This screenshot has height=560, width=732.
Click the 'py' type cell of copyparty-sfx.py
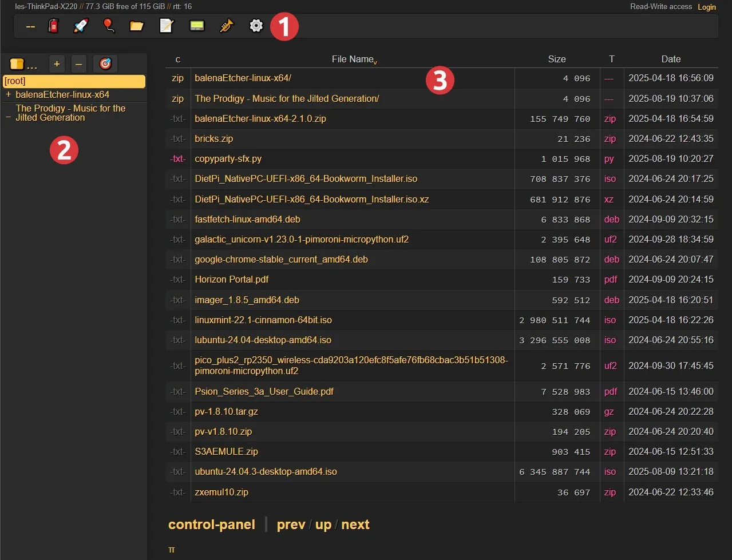click(x=609, y=159)
